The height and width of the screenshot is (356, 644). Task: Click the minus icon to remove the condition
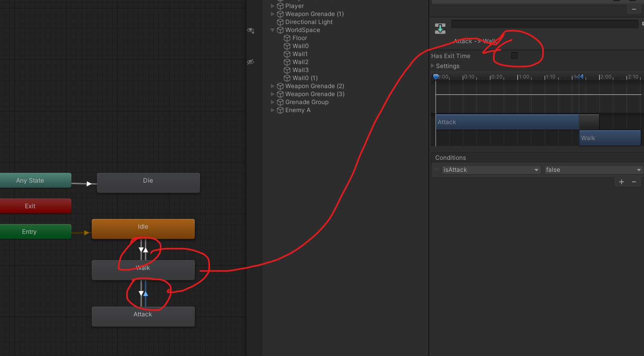tap(634, 182)
